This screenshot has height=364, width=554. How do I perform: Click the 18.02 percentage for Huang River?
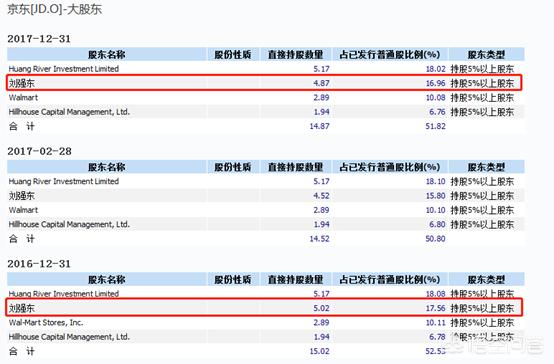click(436, 69)
